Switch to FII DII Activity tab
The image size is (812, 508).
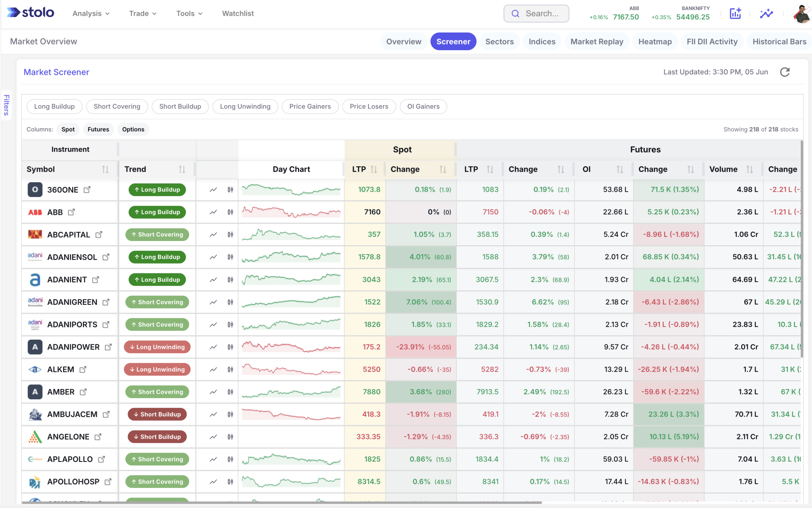(712, 42)
